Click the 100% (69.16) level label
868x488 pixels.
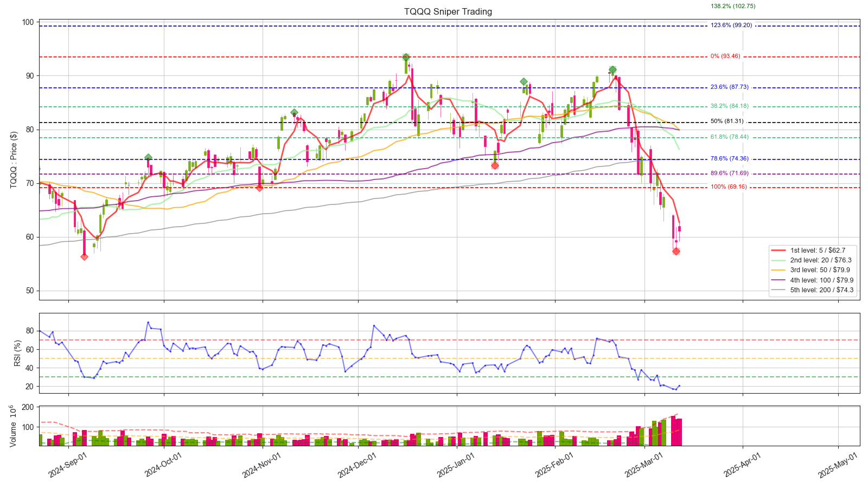click(729, 187)
